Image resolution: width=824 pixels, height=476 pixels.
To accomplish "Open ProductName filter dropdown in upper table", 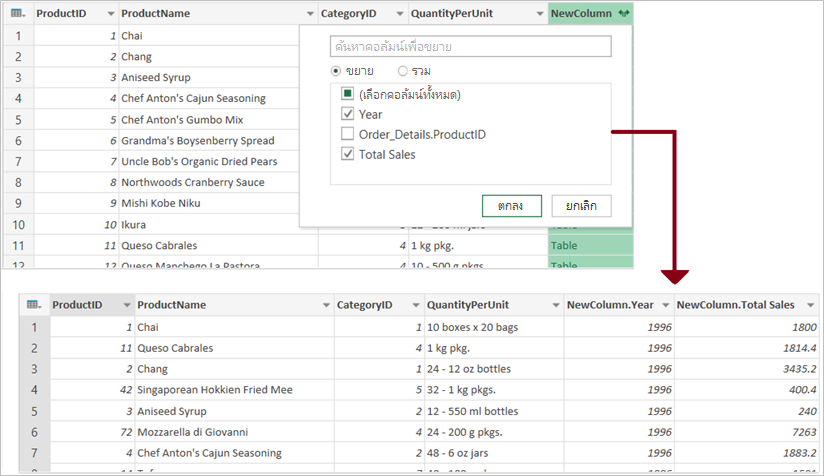I will tap(310, 14).
